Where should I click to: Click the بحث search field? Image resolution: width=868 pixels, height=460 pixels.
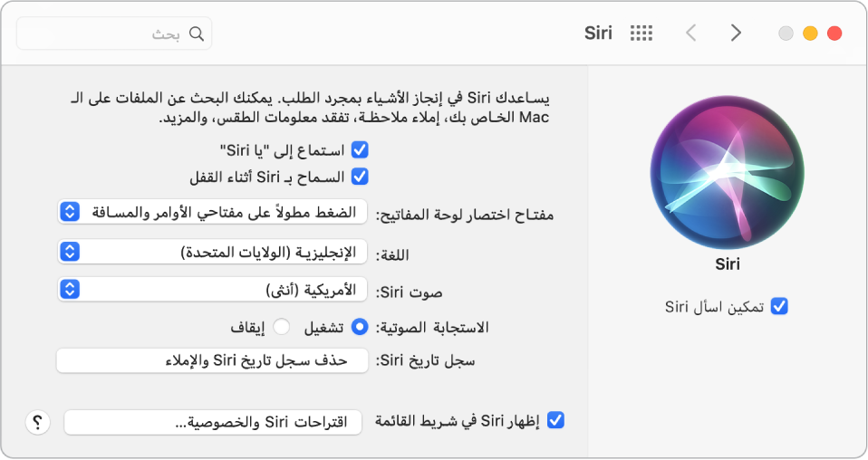pyautogui.click(x=114, y=34)
